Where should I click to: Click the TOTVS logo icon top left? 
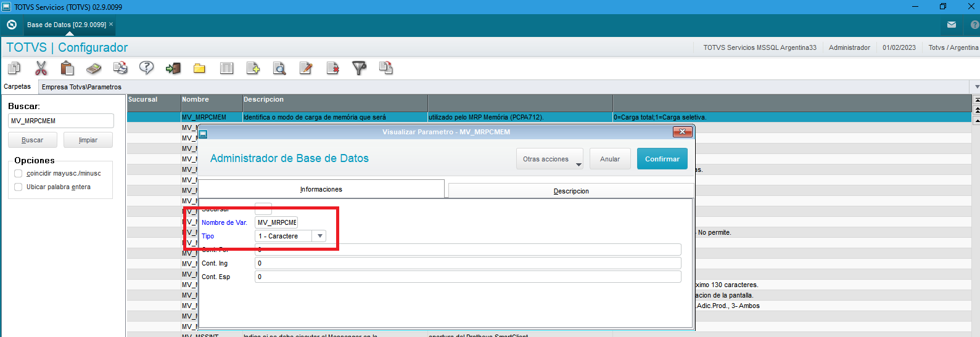pyautogui.click(x=11, y=25)
